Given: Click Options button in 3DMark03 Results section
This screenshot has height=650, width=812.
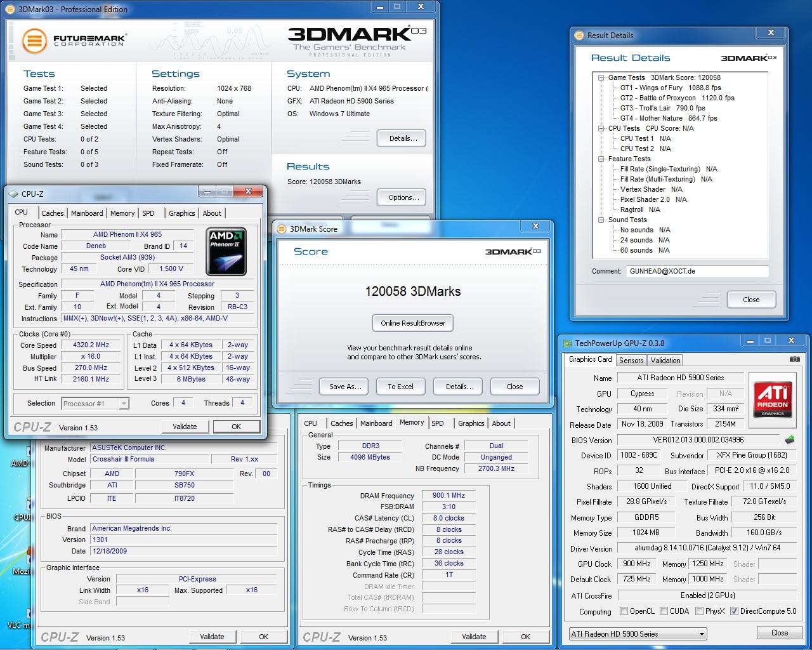Looking at the screenshot, I should [x=401, y=197].
